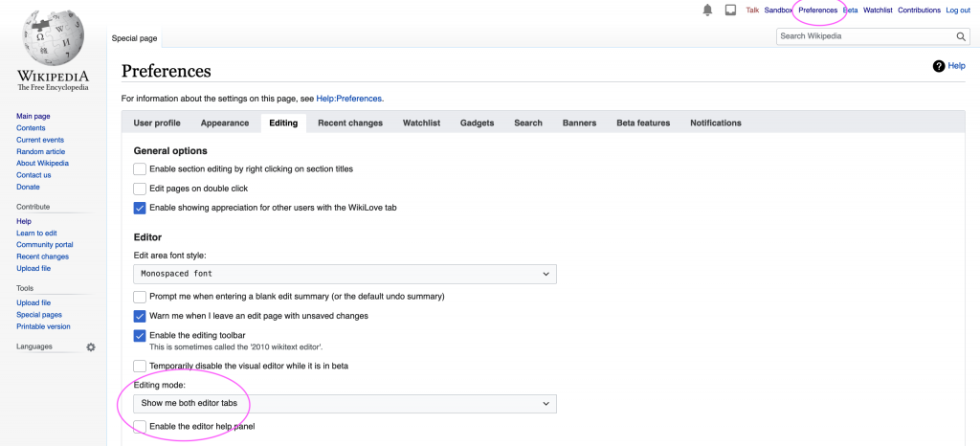The image size is (980, 446).
Task: Open the Community portal link
Action: [44, 245]
